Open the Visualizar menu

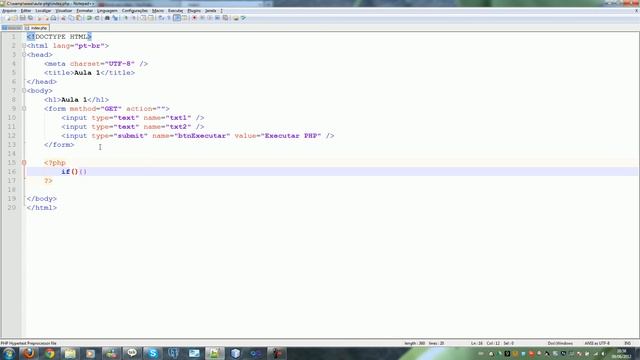64,11
